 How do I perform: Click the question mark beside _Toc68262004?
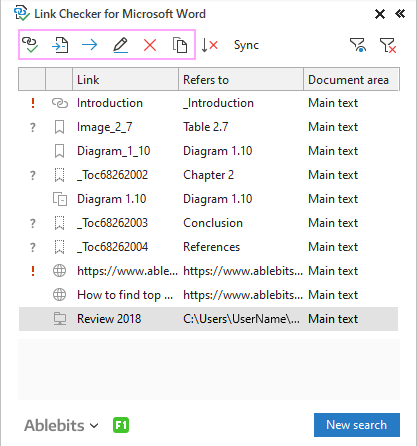[33, 247]
